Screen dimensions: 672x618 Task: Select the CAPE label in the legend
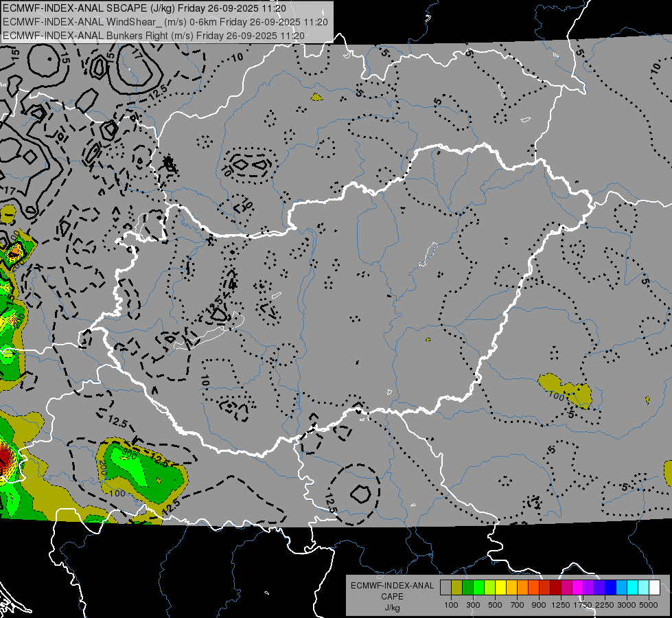(392, 596)
